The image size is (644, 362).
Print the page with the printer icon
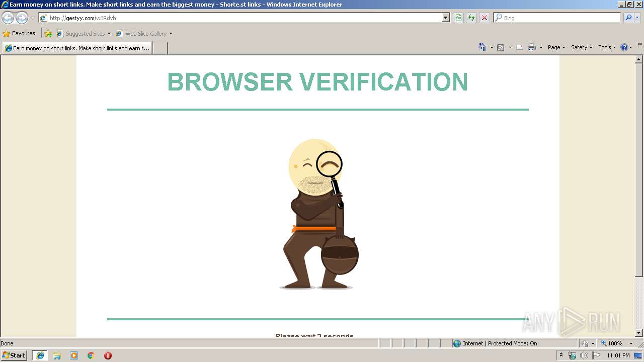(532, 47)
